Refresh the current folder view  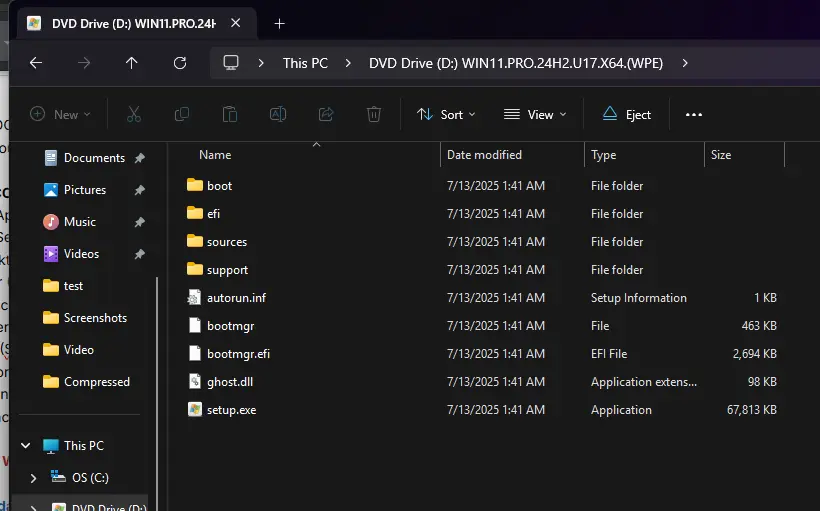tap(180, 63)
